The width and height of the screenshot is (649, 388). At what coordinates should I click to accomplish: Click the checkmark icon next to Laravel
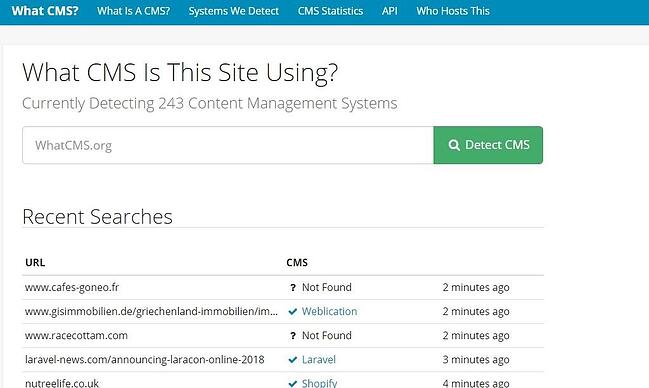tap(293, 360)
